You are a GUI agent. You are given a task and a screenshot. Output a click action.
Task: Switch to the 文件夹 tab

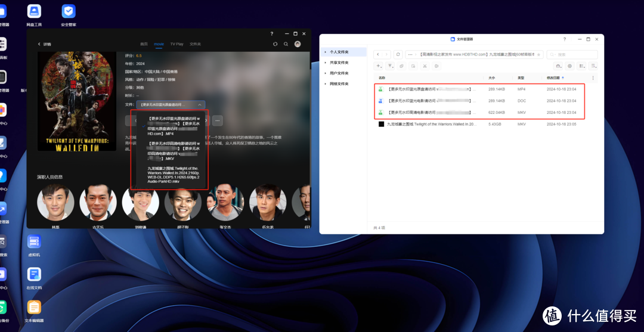(196, 44)
